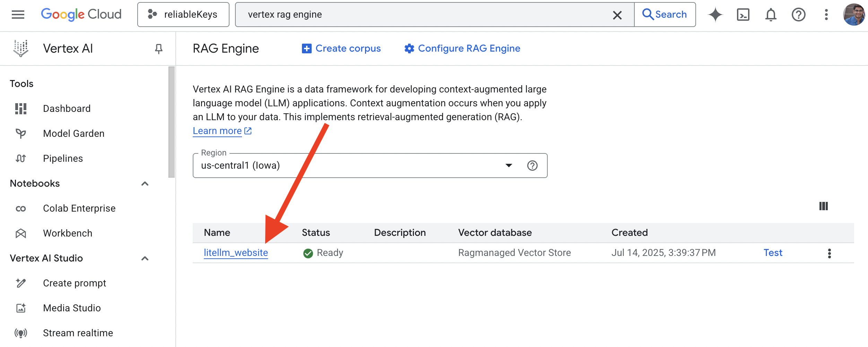Open the notifications bell

pyautogui.click(x=771, y=15)
